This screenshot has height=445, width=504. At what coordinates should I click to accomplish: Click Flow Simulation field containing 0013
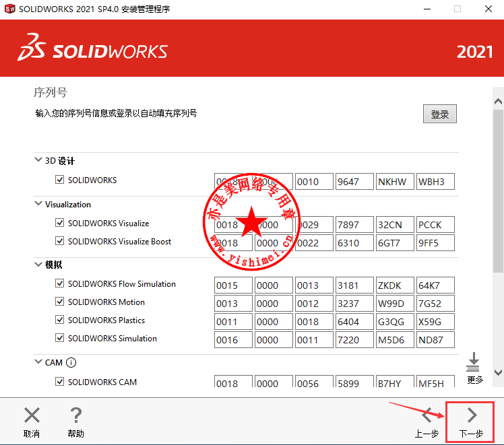click(x=314, y=285)
